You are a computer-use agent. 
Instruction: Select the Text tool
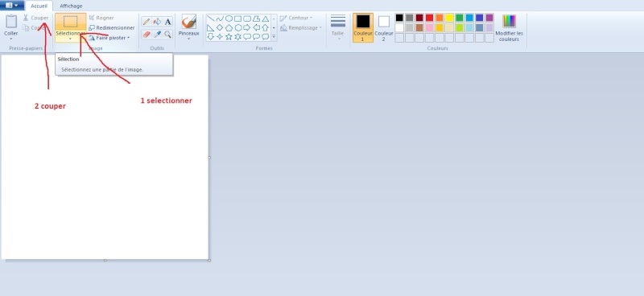[167, 22]
